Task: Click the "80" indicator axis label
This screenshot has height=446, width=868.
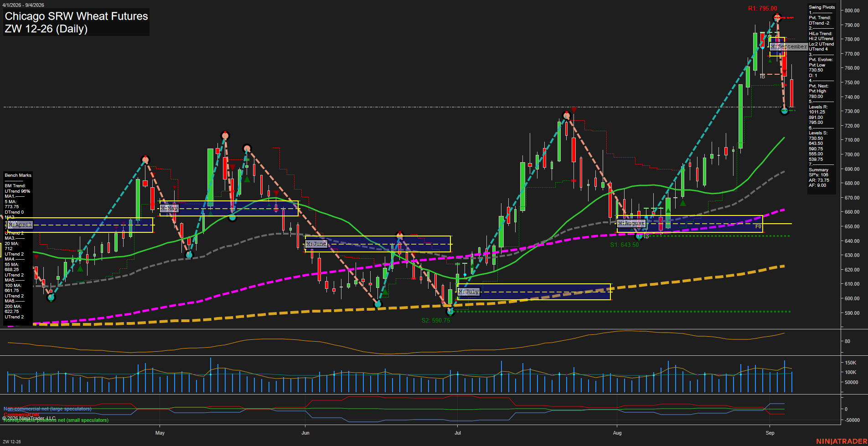Action: [847, 341]
